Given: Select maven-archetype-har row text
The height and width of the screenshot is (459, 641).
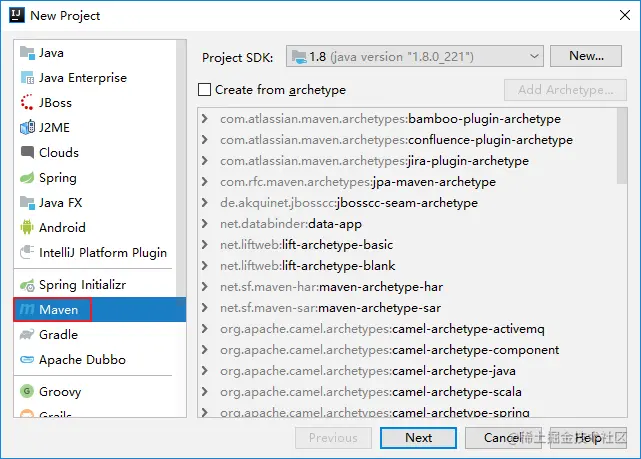Looking at the screenshot, I should (331, 287).
